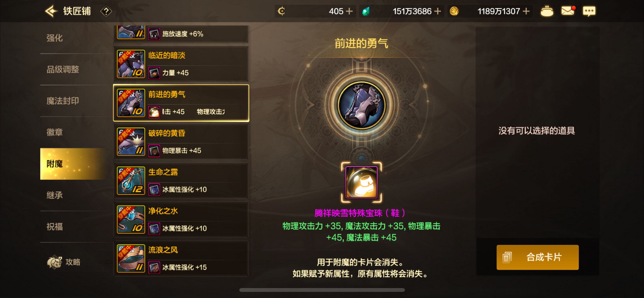Screen dimensions: 644x298
Task: Tap the shoe bead enchant card slot
Action: coord(361,182)
